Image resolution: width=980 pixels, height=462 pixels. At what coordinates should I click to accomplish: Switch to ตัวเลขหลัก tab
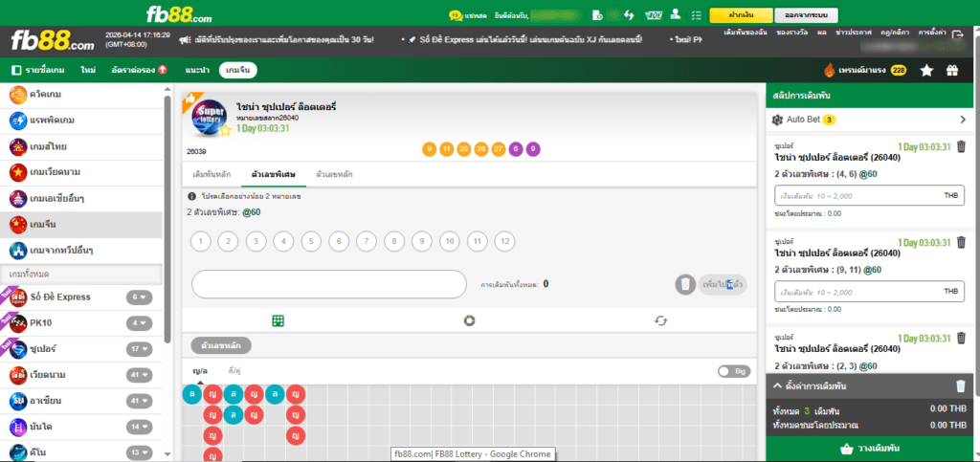[x=334, y=174]
